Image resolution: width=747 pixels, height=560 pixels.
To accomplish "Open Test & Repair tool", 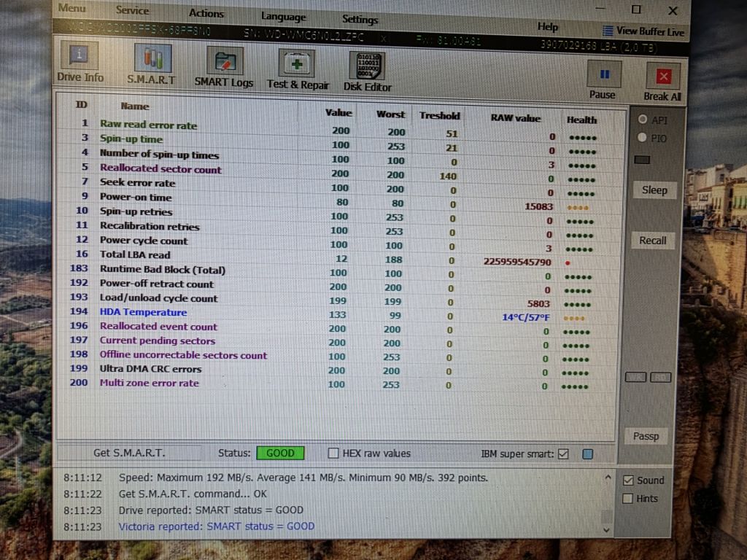I will pos(298,69).
